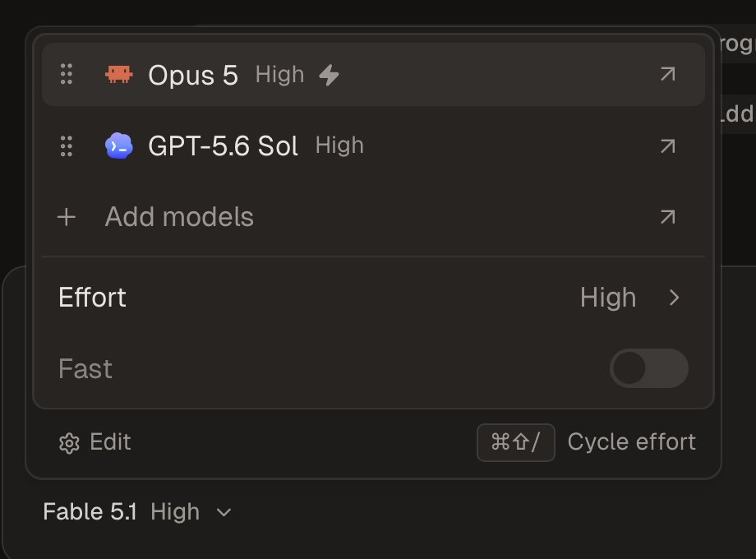Screen dimensions: 756x559
Task: Click the Cycle effort shortcut key badge
Action: pos(516,442)
